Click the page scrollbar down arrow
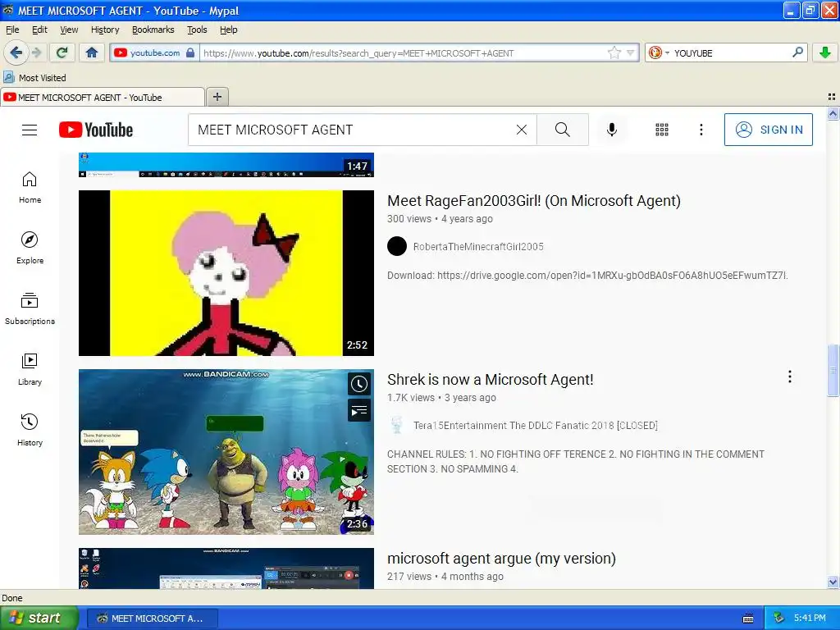Screen dimensions: 840x630 pos(833,582)
